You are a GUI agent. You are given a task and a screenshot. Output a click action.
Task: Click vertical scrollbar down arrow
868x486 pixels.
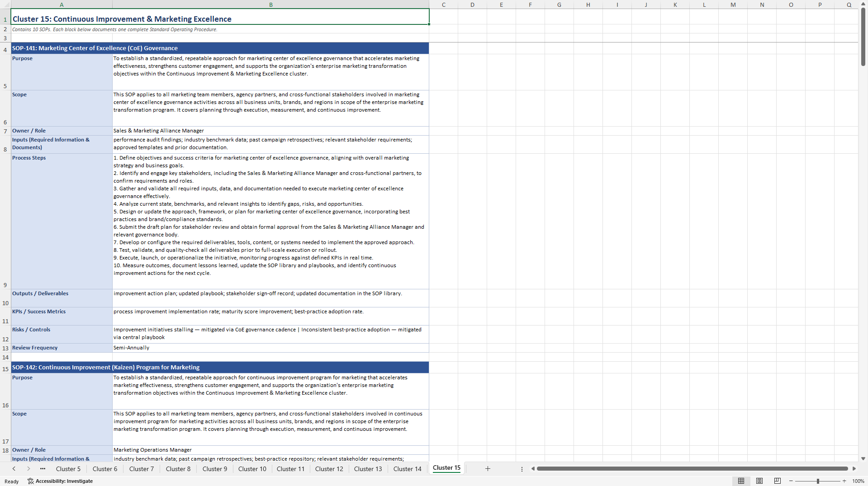863,458
